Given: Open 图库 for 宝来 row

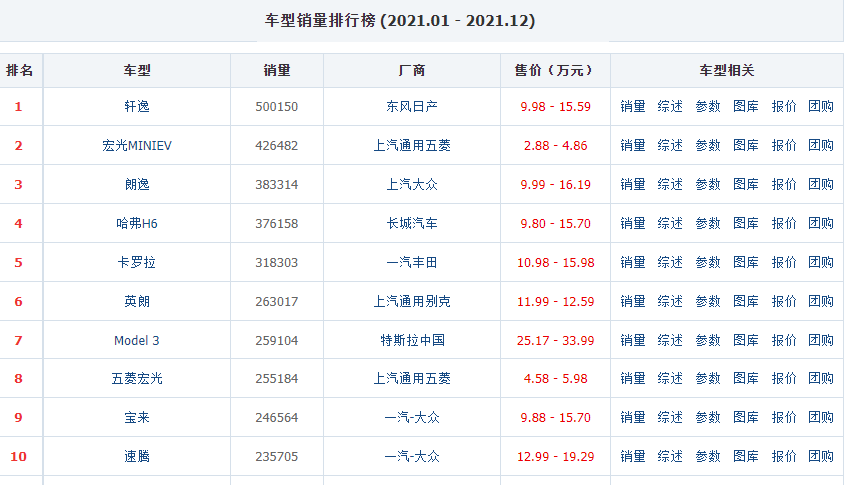Looking at the screenshot, I should [x=746, y=417].
